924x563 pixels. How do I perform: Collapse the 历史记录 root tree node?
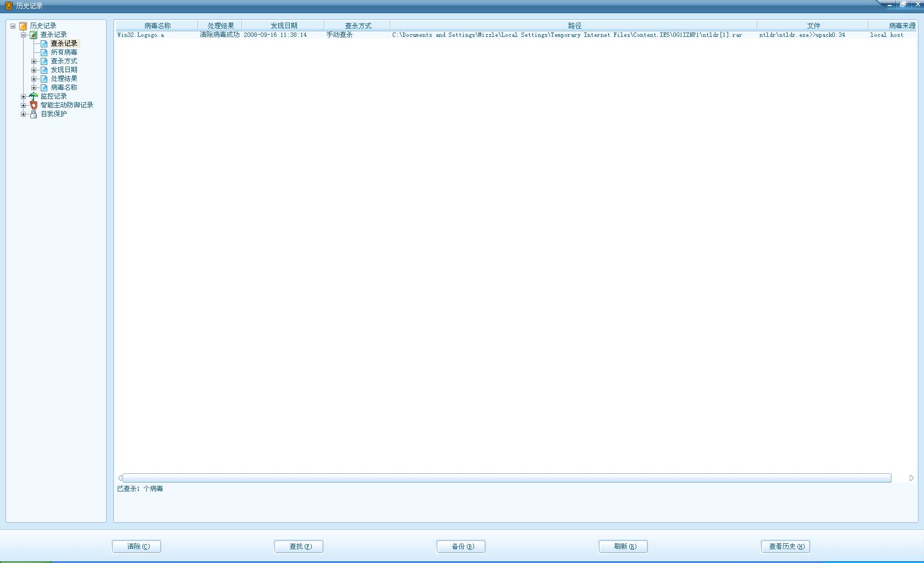tap(13, 26)
